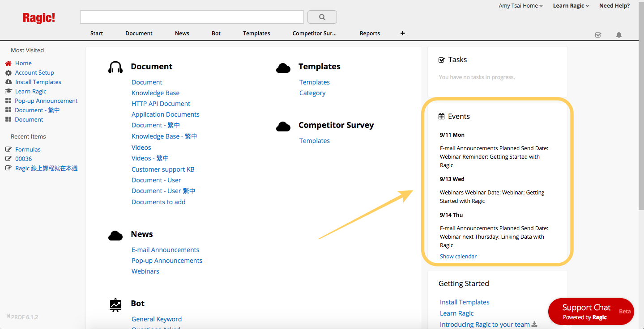Add a new tab with plus icon
644x329 pixels.
402,33
